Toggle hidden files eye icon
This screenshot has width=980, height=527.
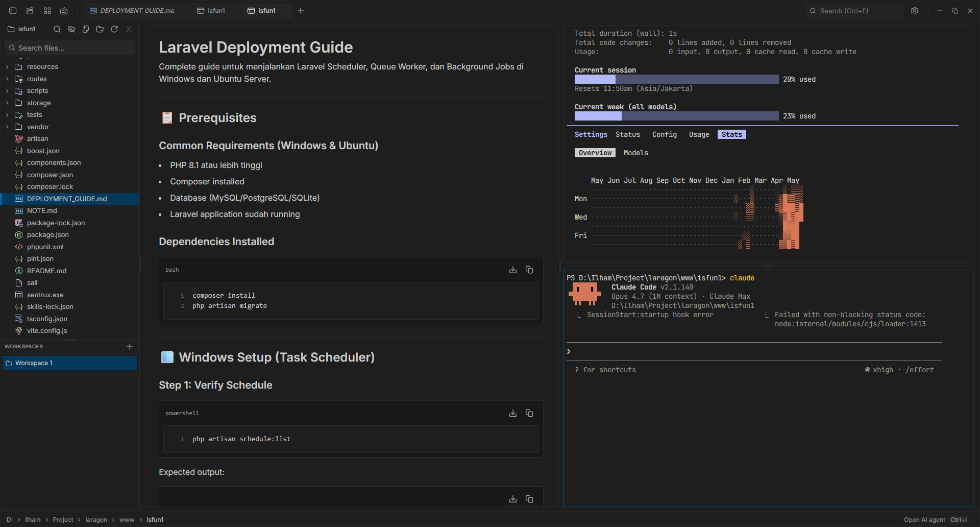click(71, 29)
